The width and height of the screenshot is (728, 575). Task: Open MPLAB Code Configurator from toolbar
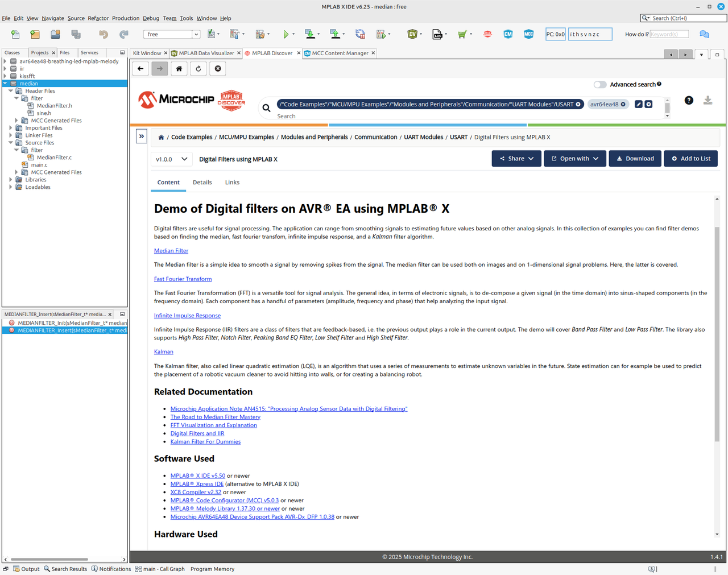pos(528,34)
